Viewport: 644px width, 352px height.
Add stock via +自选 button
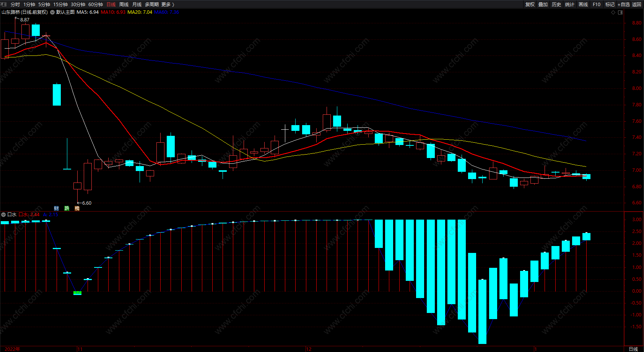coord(624,5)
